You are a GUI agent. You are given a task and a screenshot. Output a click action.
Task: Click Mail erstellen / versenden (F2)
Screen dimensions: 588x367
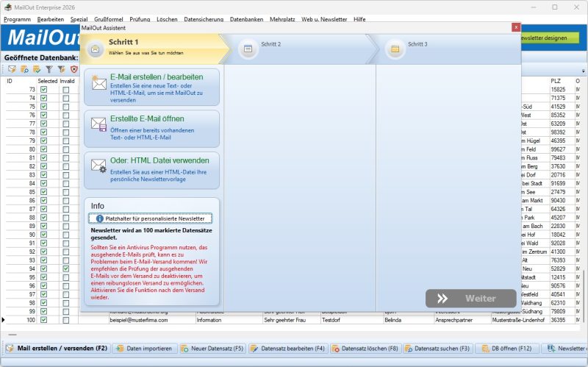point(57,348)
